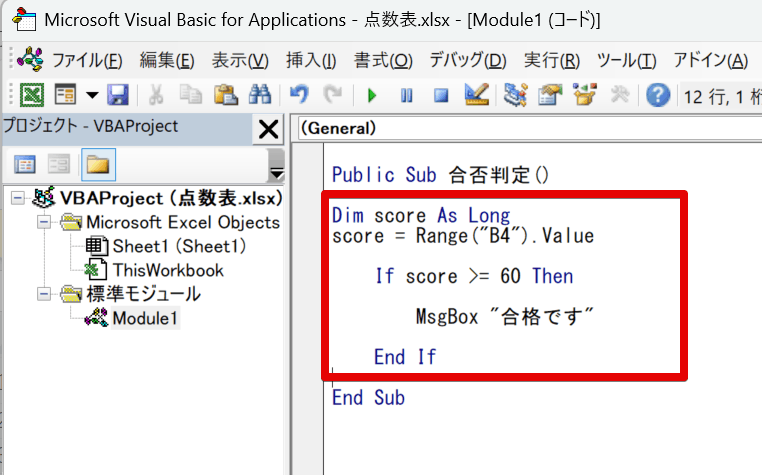762x475 pixels.
Task: Collapse the Microsoft Excel Objects folder
Action: point(43,222)
